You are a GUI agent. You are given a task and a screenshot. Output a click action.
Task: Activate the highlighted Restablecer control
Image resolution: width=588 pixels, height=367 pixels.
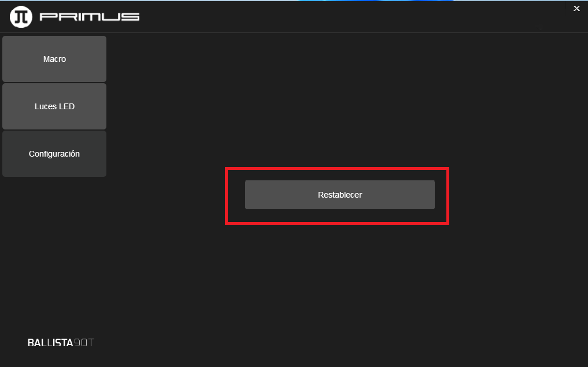[339, 195]
